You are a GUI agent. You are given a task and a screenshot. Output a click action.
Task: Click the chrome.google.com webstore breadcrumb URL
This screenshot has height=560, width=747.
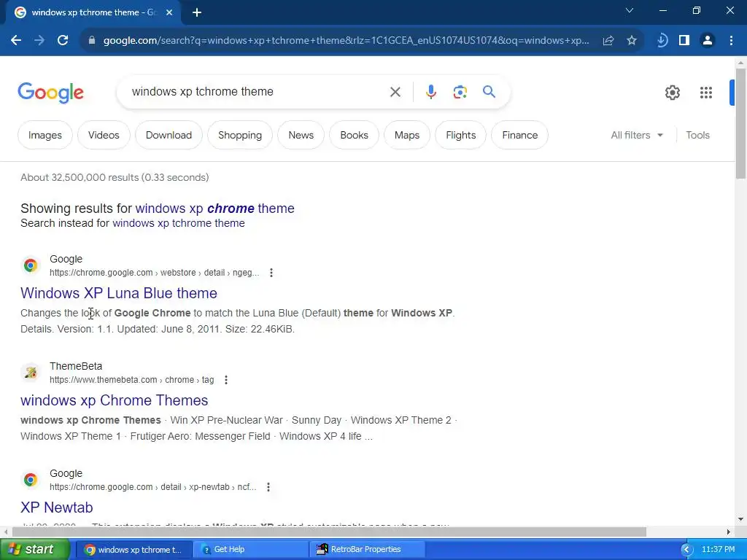pyautogui.click(x=155, y=273)
